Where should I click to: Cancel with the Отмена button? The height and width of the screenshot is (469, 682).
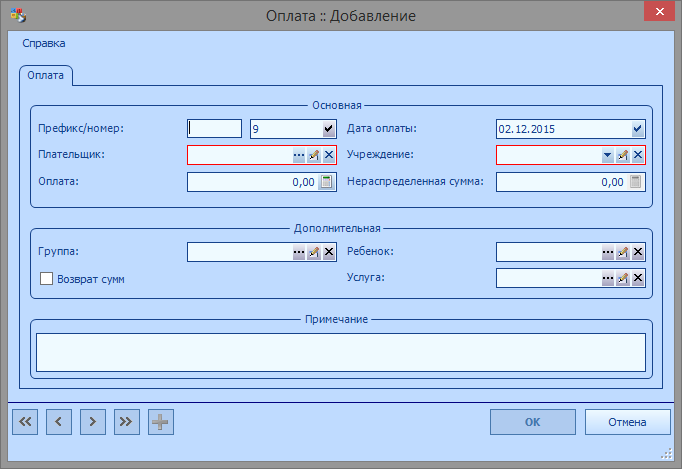coord(627,422)
